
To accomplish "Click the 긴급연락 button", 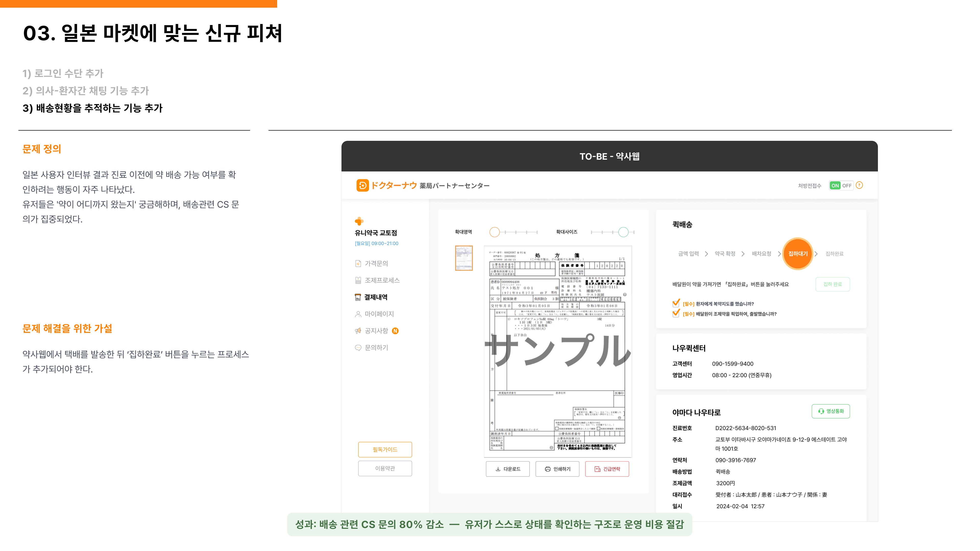I will click(607, 469).
